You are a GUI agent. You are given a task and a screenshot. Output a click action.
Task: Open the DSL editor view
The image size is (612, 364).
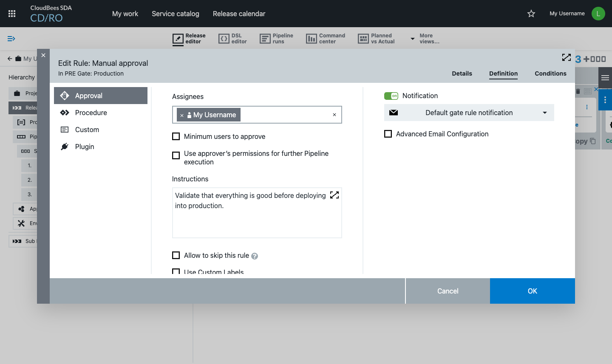pyautogui.click(x=232, y=39)
